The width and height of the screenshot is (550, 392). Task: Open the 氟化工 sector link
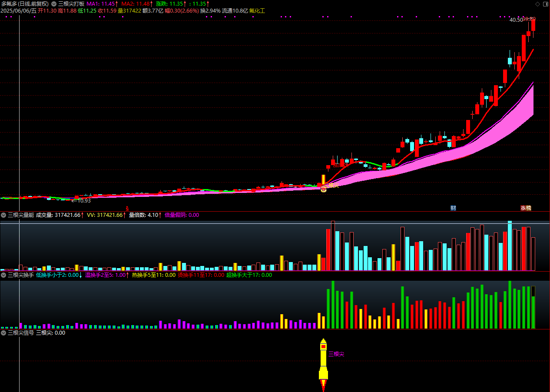[257, 10]
